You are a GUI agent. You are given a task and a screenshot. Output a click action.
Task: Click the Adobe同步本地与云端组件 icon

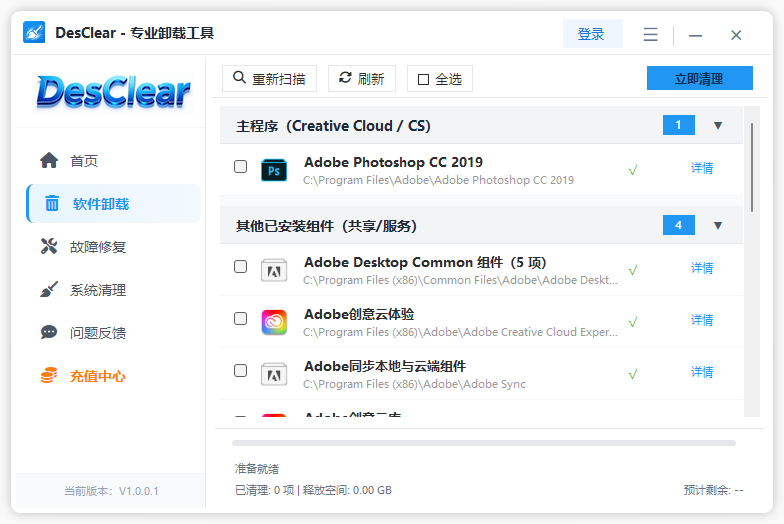[274, 374]
